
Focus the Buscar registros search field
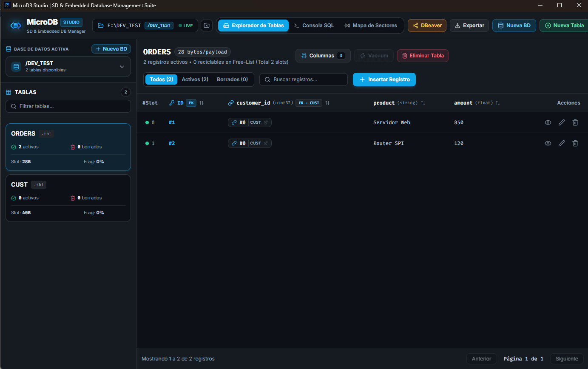pyautogui.click(x=304, y=79)
